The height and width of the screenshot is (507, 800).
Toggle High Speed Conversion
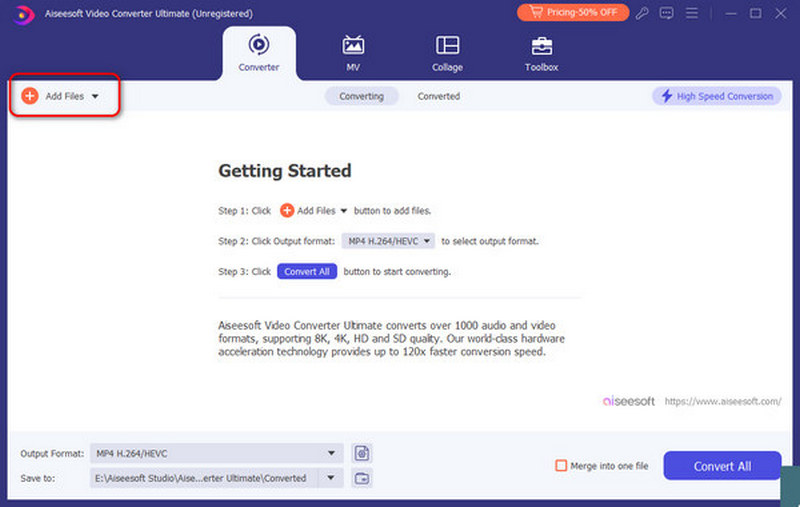coord(717,96)
